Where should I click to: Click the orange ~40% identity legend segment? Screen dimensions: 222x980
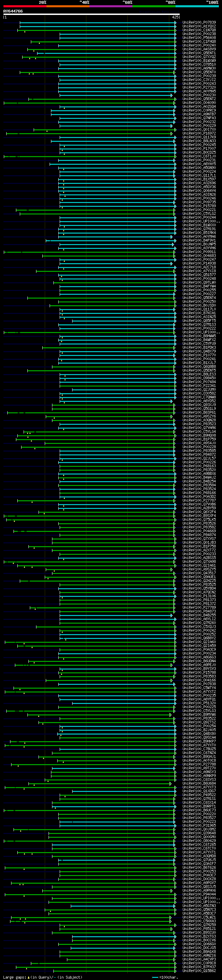click(68, 7)
